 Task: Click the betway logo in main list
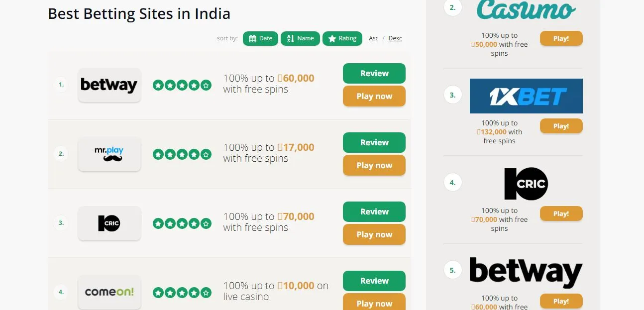109,85
